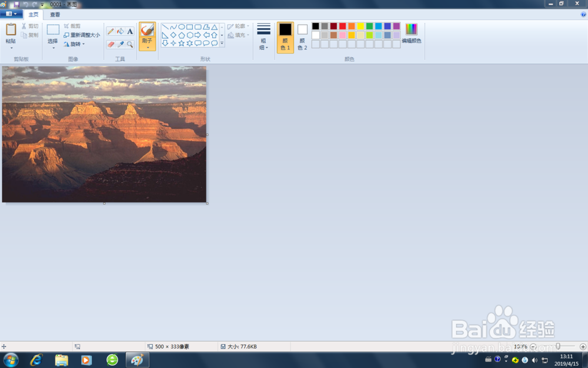Click the zoom slider handle

click(x=558, y=346)
